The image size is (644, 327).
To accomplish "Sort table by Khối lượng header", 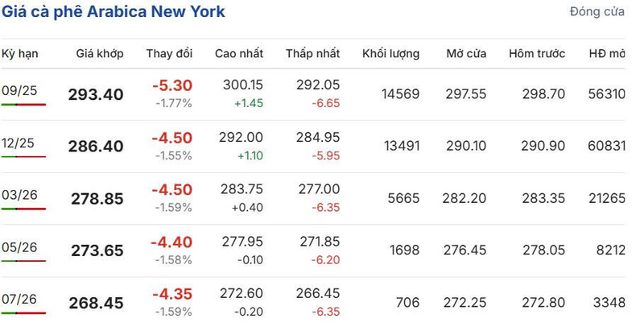I will click(x=390, y=54).
